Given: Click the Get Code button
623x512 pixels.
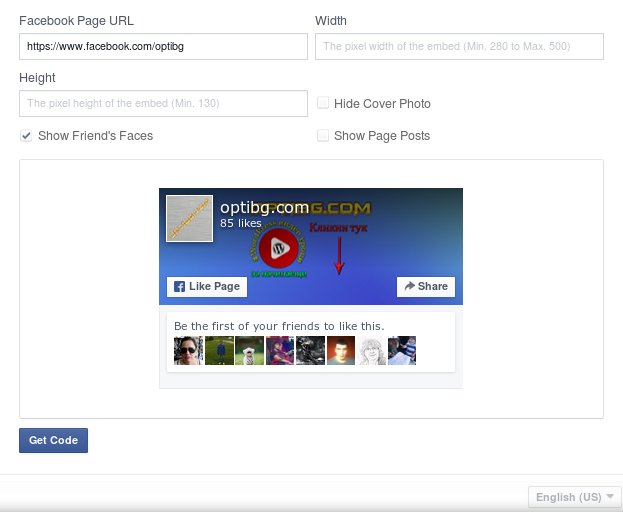Looking at the screenshot, I should [x=53, y=440].
